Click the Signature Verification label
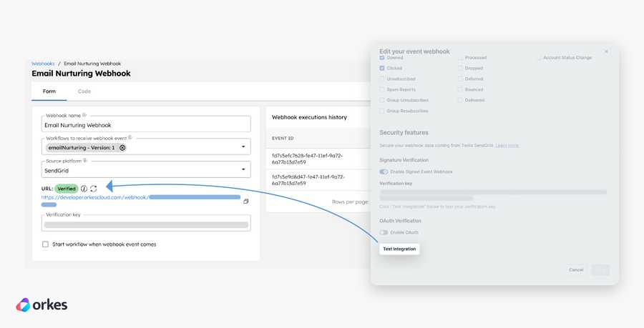Screen dimensions: 644x328 coord(404,160)
